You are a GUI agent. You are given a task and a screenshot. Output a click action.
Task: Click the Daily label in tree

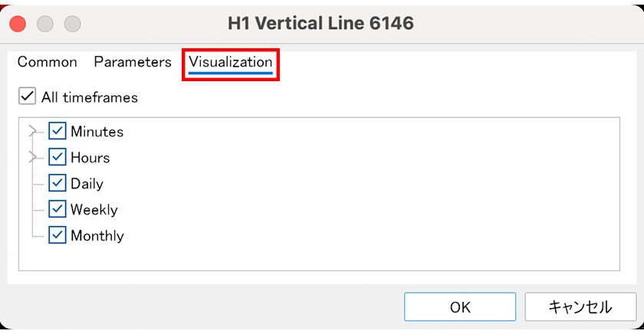87,184
